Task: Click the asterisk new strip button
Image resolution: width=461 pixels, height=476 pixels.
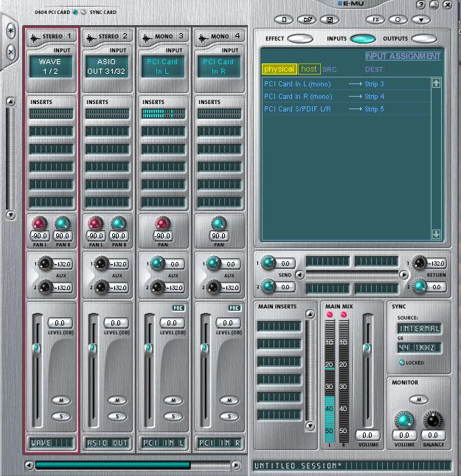Action: (x=10, y=31)
